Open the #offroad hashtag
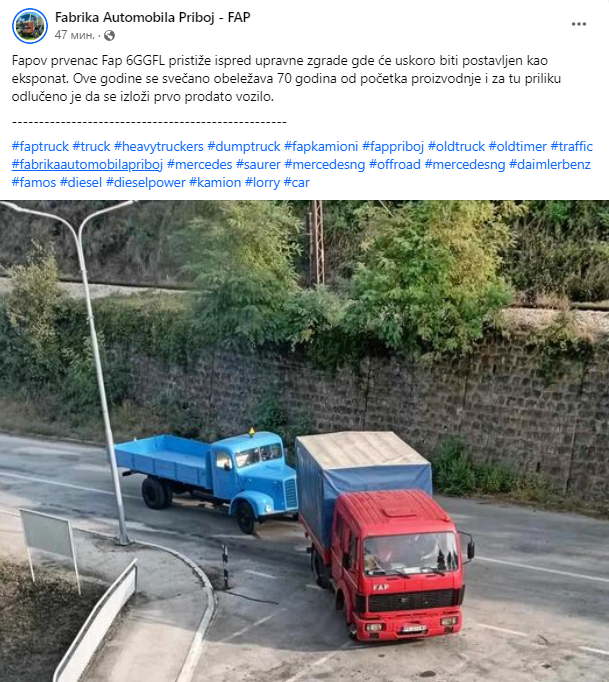 pos(395,164)
